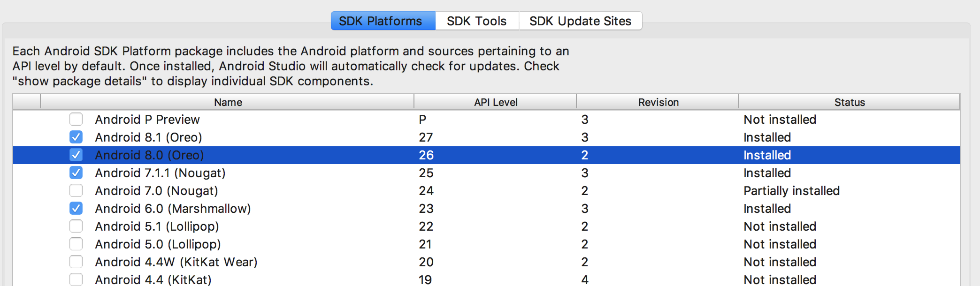Screen dimensions: 980x286
Task: Click Not installed status for Android 4.4W
Action: 780,262
